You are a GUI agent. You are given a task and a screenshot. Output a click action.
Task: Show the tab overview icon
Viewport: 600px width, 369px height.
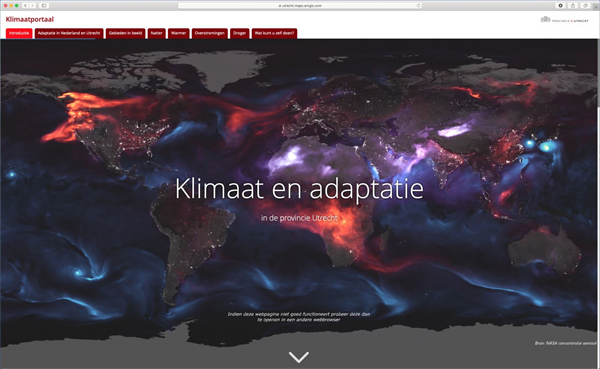585,5
